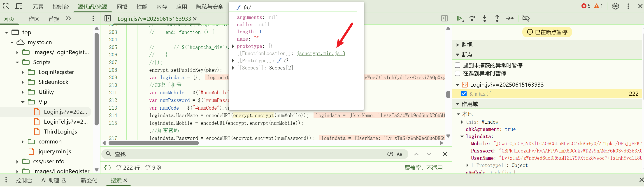The height and width of the screenshot is (187, 644).
Task: Open the jsencrypt.min.js:8 function location link
Action: pos(321,53)
